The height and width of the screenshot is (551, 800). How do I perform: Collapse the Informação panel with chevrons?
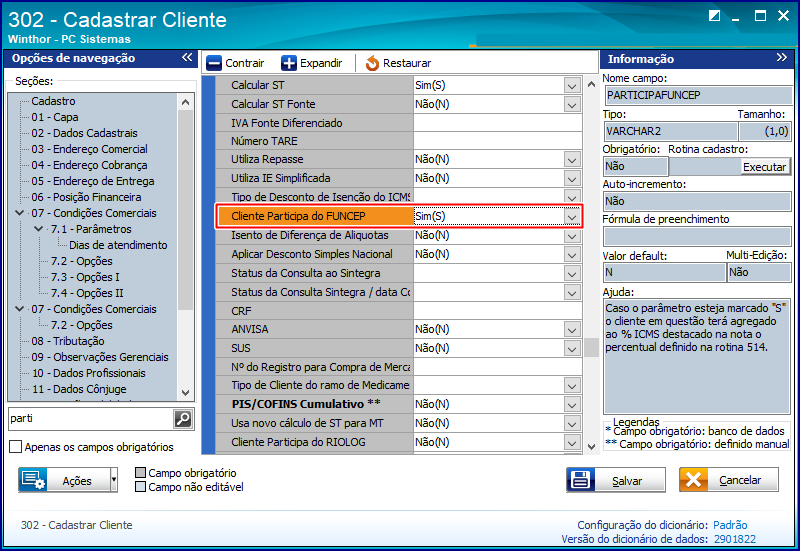781,58
